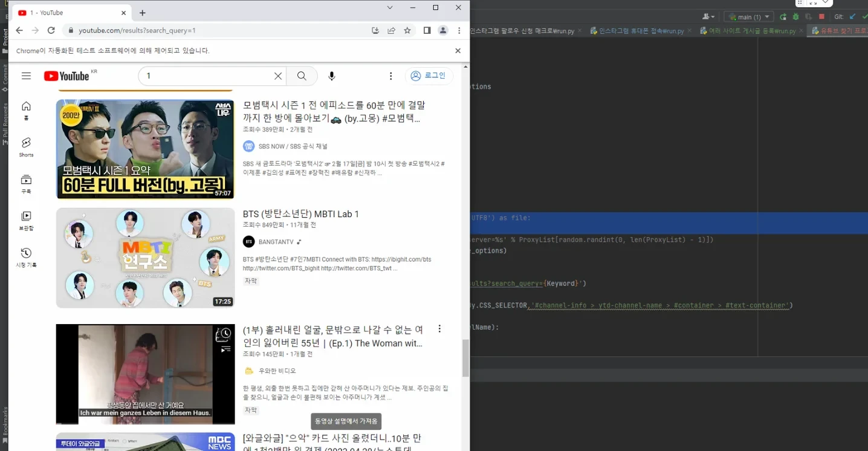
Task: Bookmark this page with the star
Action: click(407, 30)
